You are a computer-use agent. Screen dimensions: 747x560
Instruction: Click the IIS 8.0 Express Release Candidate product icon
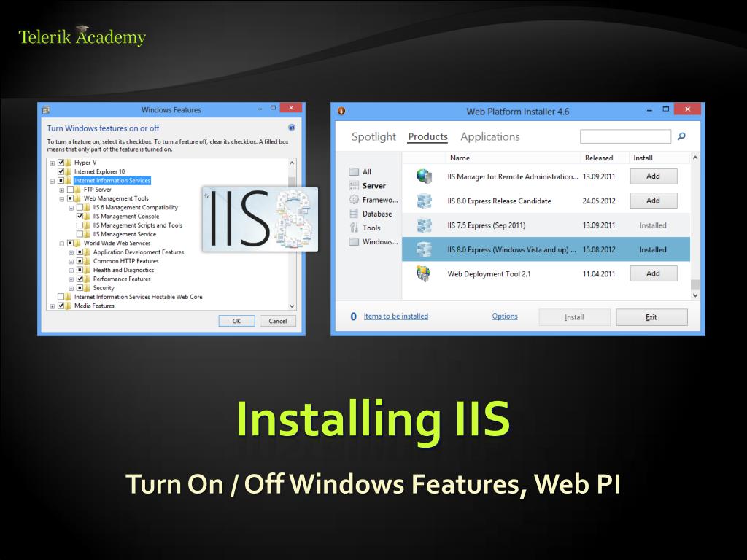pyautogui.click(x=424, y=201)
